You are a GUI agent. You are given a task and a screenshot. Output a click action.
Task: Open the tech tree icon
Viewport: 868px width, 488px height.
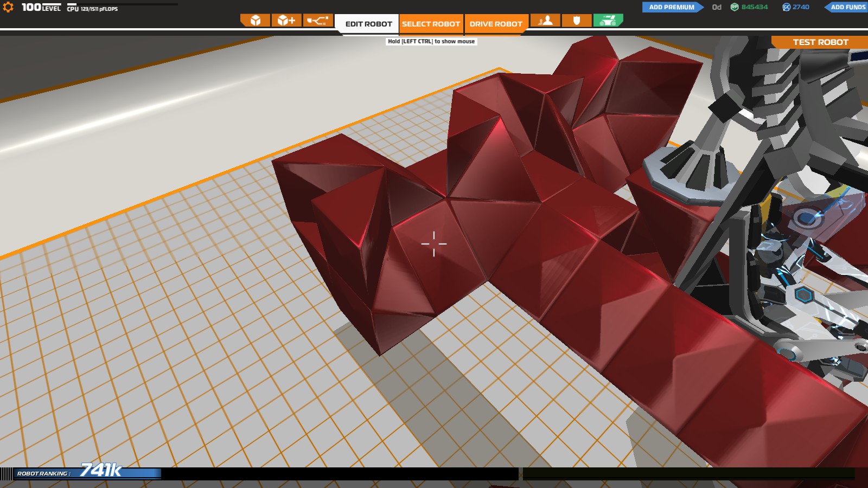point(317,21)
